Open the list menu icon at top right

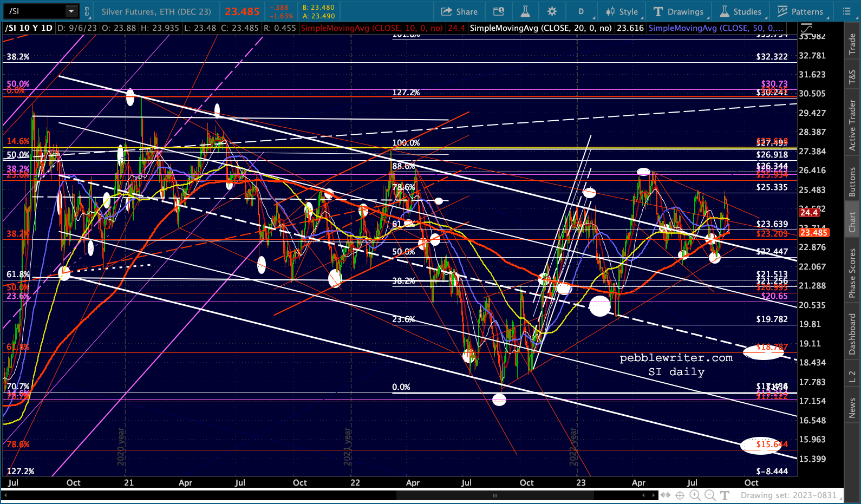[847, 11]
